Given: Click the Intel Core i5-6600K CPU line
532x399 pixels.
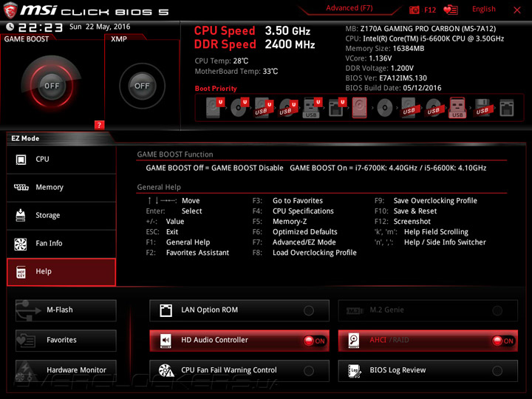Looking at the screenshot, I should pyautogui.click(x=424, y=38).
